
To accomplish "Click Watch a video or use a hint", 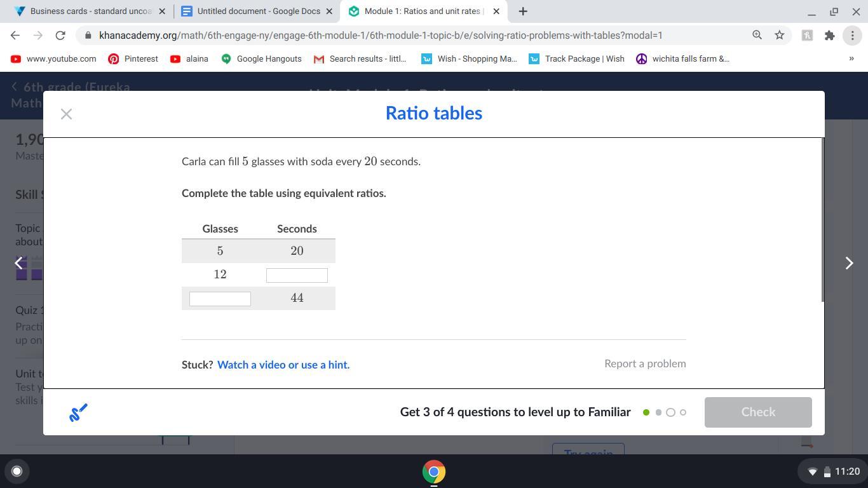I will pos(283,365).
